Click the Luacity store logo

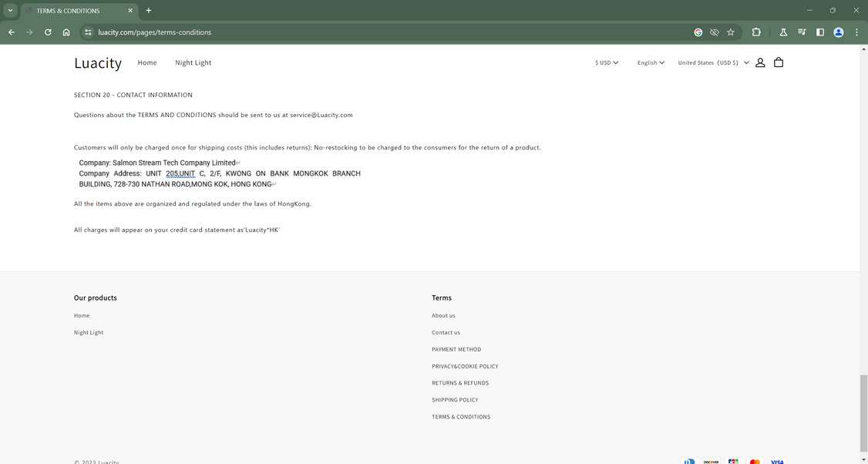click(98, 62)
